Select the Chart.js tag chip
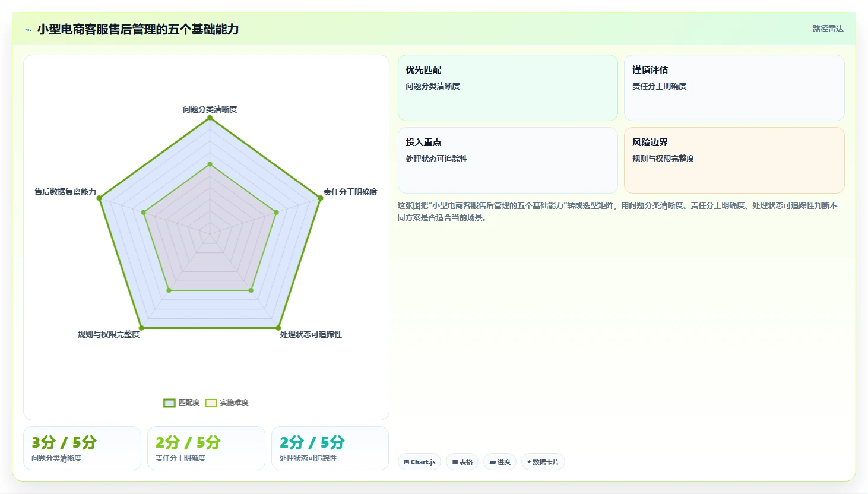The height and width of the screenshot is (494, 868). [x=419, y=462]
